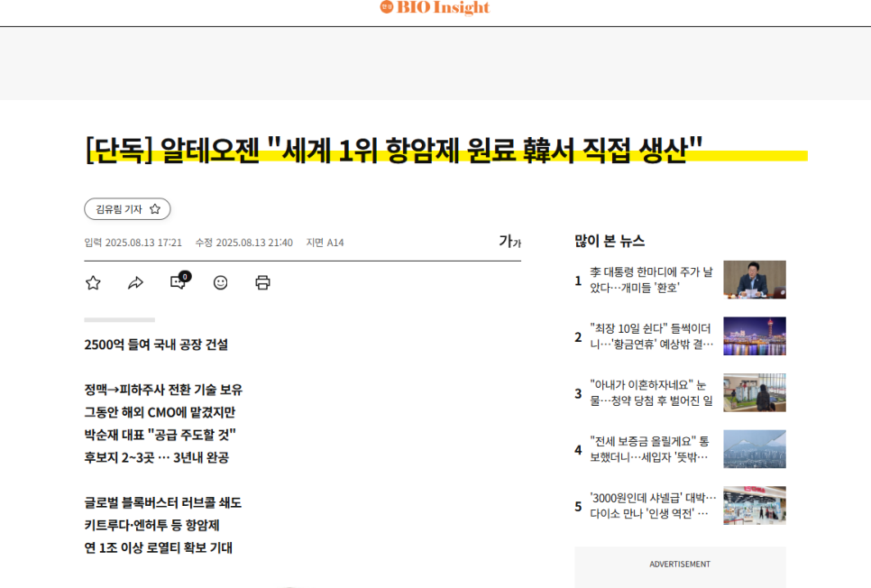Click the line '후보지 2~3곳 … 3년내 완공'
The image size is (871, 588).
(157, 457)
